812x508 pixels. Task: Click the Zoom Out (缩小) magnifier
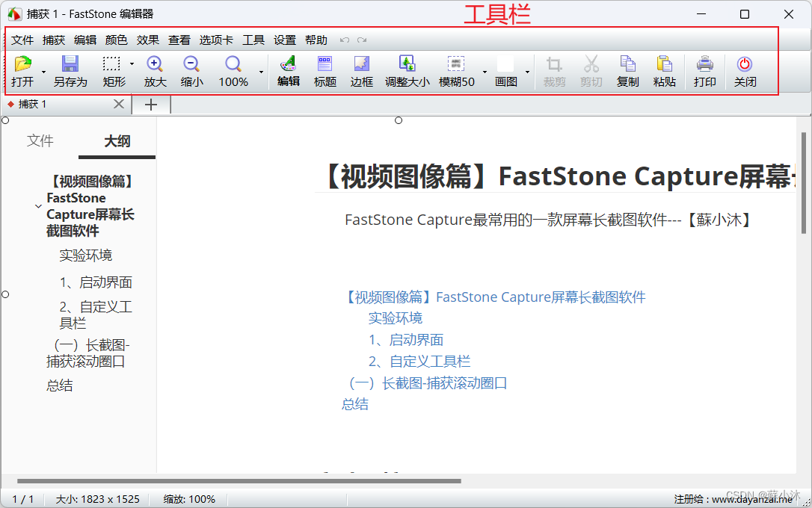191,64
